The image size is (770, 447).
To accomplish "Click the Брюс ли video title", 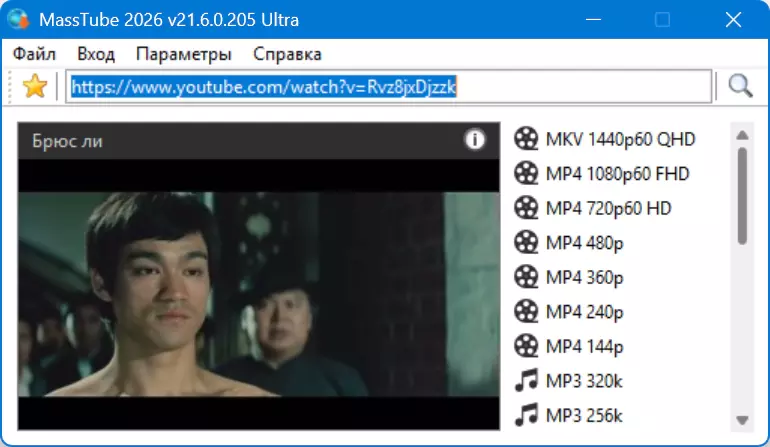I will click(67, 141).
